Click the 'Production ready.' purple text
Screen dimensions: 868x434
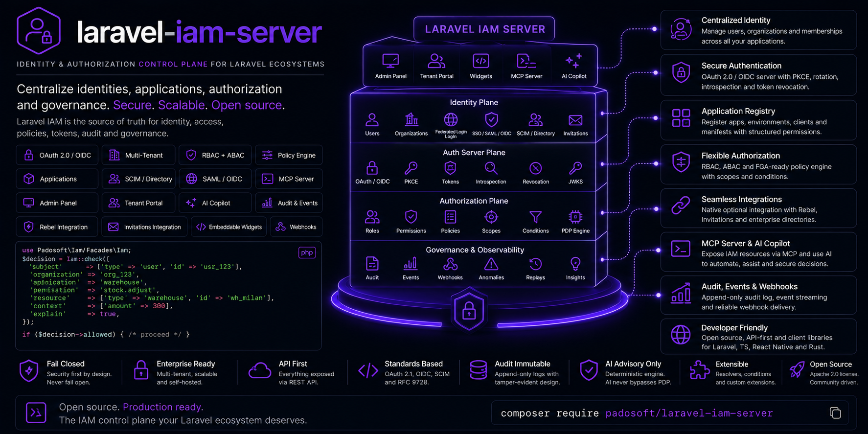click(163, 407)
